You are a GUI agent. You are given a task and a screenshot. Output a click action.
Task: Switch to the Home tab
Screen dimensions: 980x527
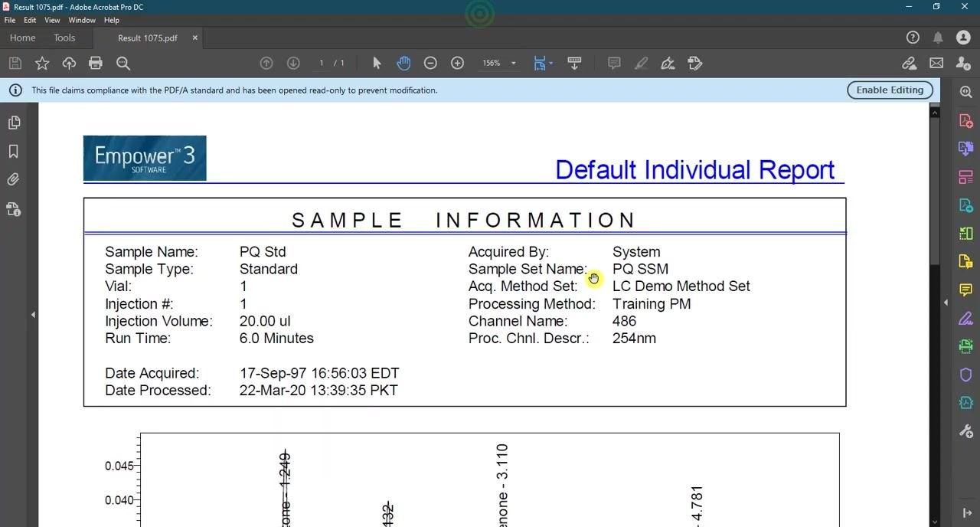22,38
